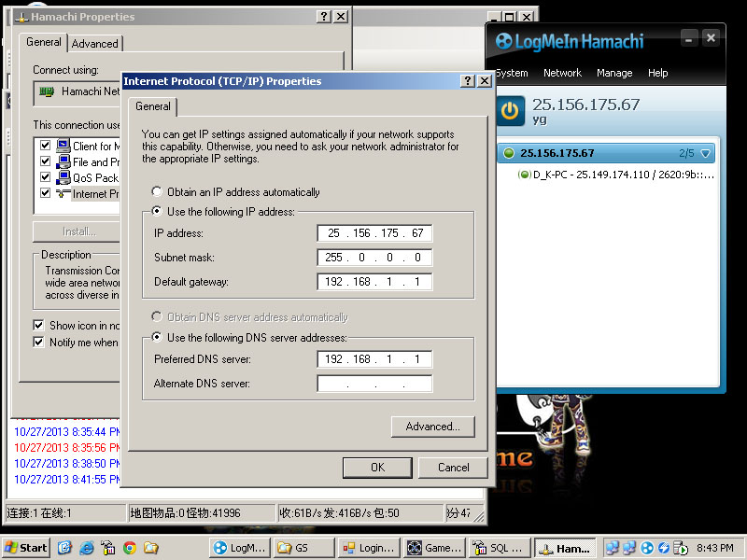Click Hamachi client address 25.156.175.67 header
The width and height of the screenshot is (747, 560).
point(586,105)
